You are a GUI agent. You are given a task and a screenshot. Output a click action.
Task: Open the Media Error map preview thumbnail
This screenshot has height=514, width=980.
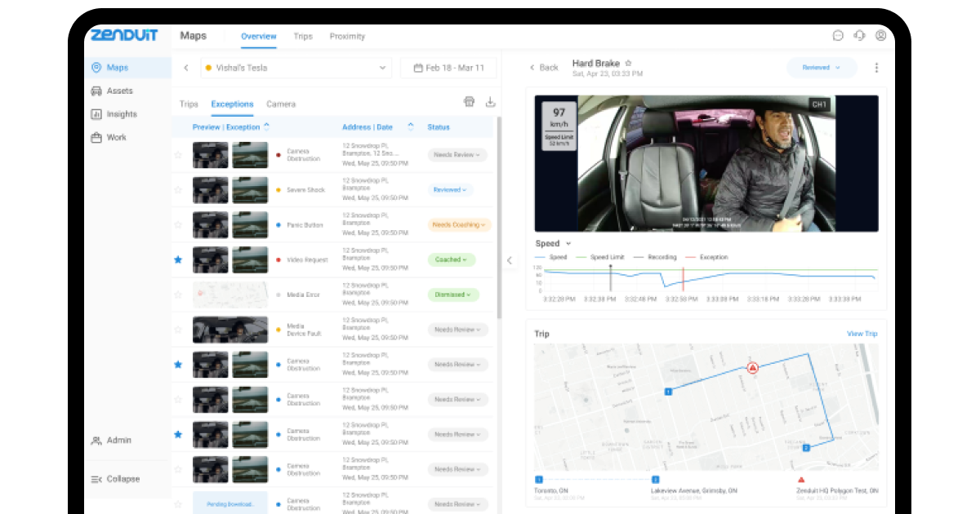click(230, 295)
